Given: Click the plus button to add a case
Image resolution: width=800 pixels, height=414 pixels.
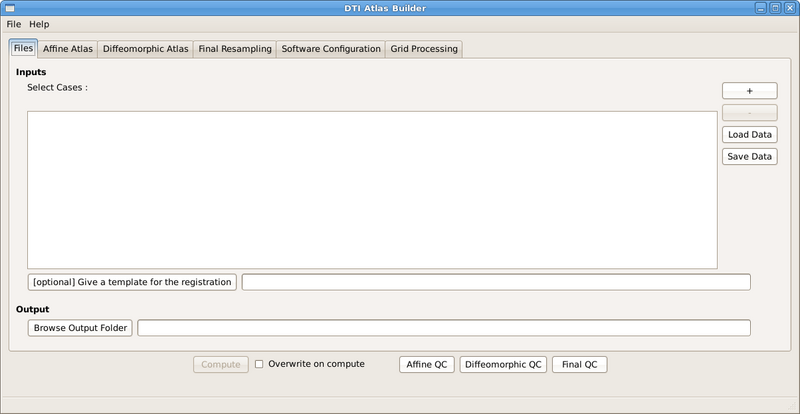Looking at the screenshot, I should tap(749, 90).
